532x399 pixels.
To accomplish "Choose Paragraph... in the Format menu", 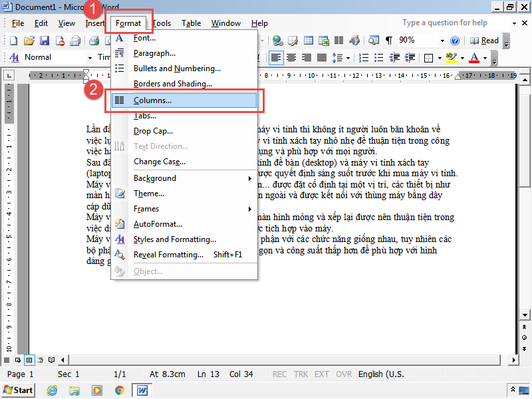I will [184, 53].
